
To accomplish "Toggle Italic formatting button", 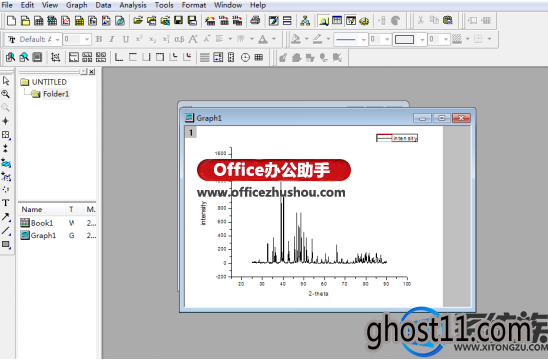I will pos(112,39).
